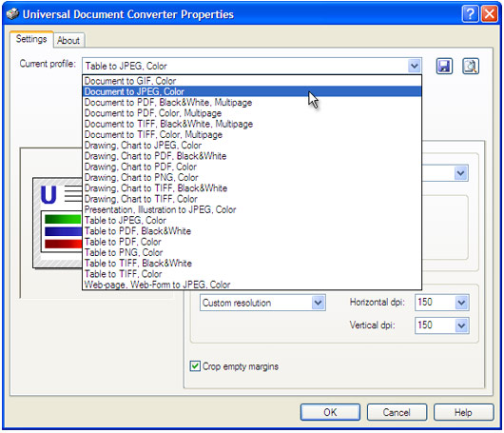Select Document to TIFF, Color, Multipage

tap(252, 134)
